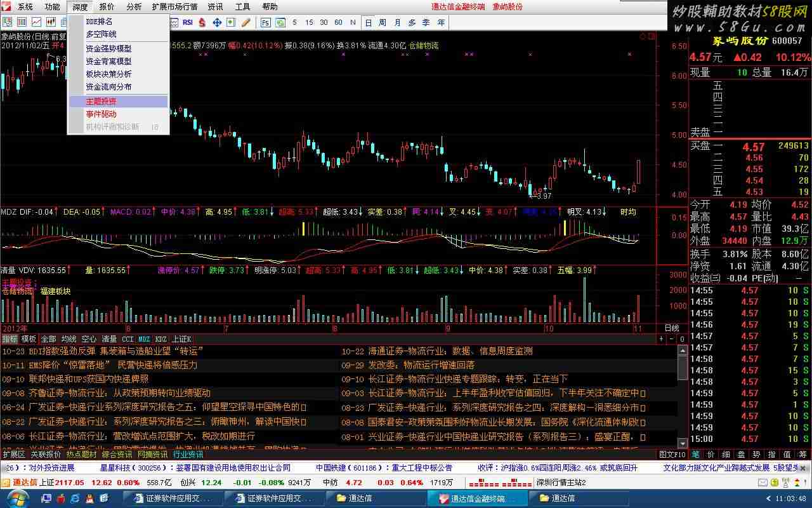Open news '10-11 EMS降价“惊雷落地”'

click(100, 365)
